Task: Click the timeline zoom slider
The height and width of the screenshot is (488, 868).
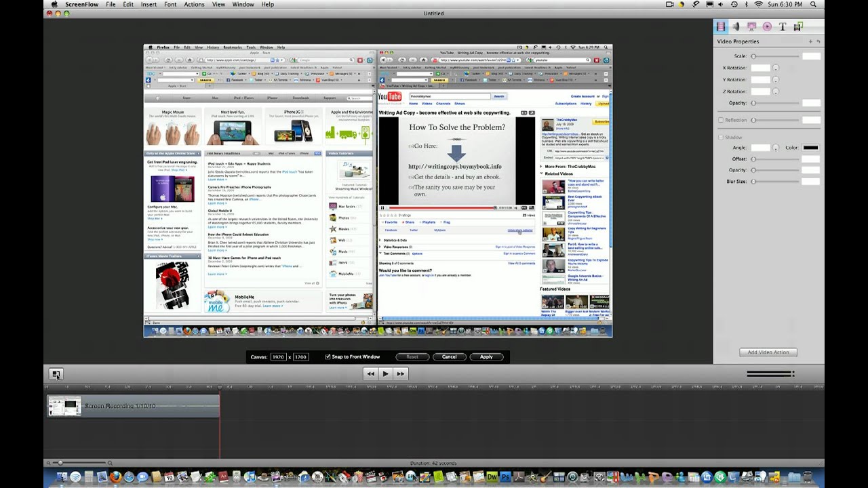Action: point(80,463)
